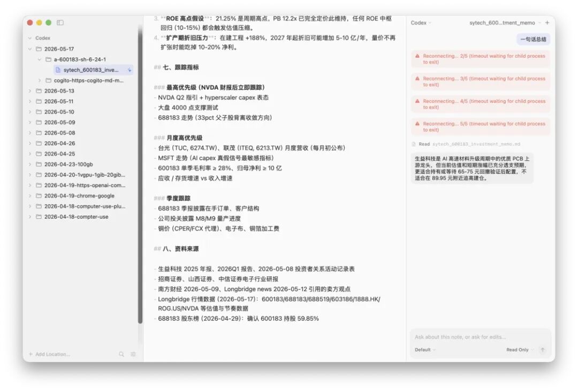The height and width of the screenshot is (392, 578).
Task: Click the 七、跟踪指标 heading in the note
Action: tap(181, 67)
